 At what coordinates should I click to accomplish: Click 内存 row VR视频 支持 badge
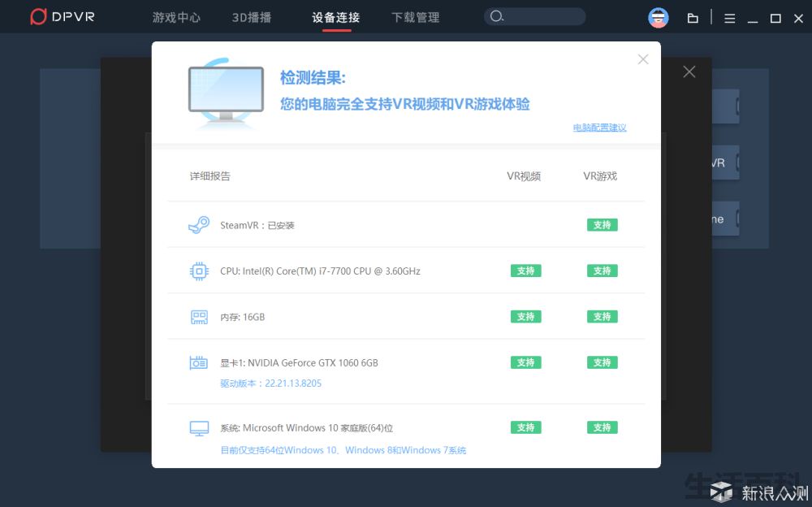pos(525,317)
